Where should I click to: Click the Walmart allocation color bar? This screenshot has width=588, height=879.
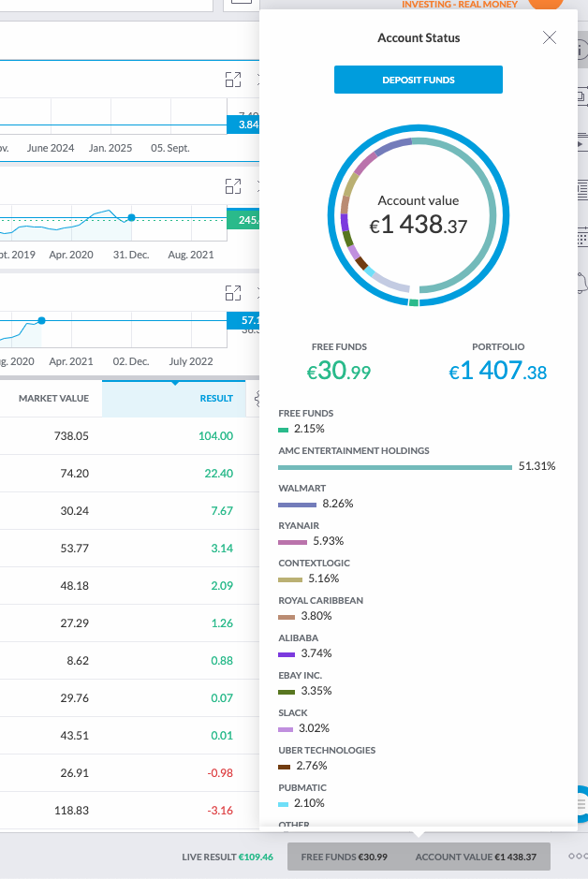click(297, 505)
